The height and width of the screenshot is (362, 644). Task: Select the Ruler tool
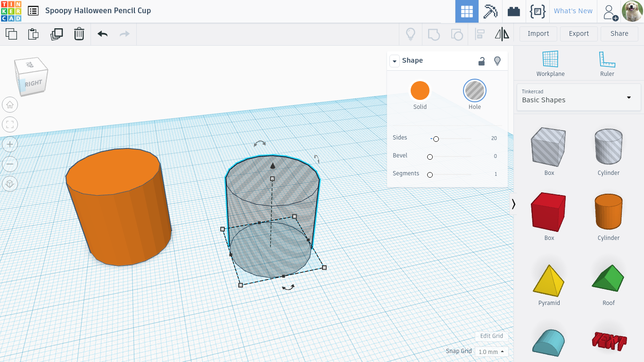pos(607,64)
